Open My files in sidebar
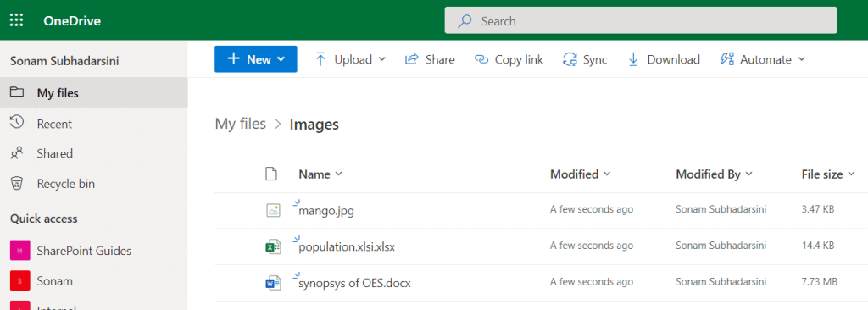The height and width of the screenshot is (310, 868). 94,92
